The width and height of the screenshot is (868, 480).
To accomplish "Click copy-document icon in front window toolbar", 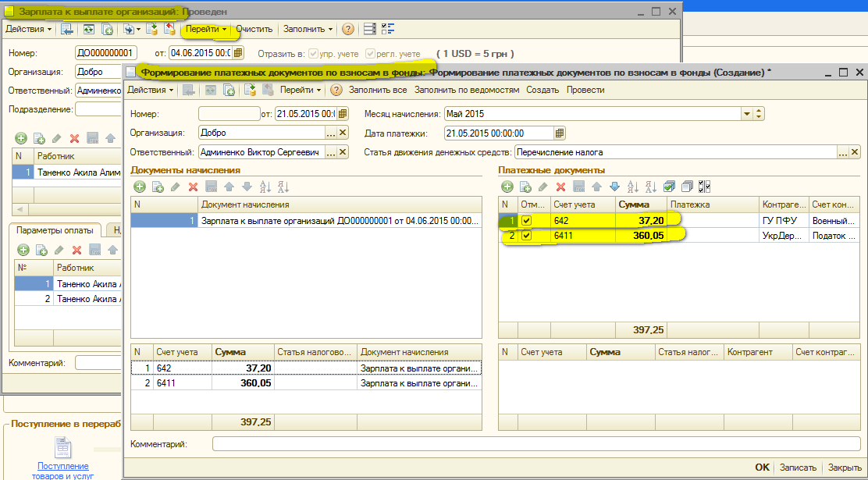I will 229,90.
